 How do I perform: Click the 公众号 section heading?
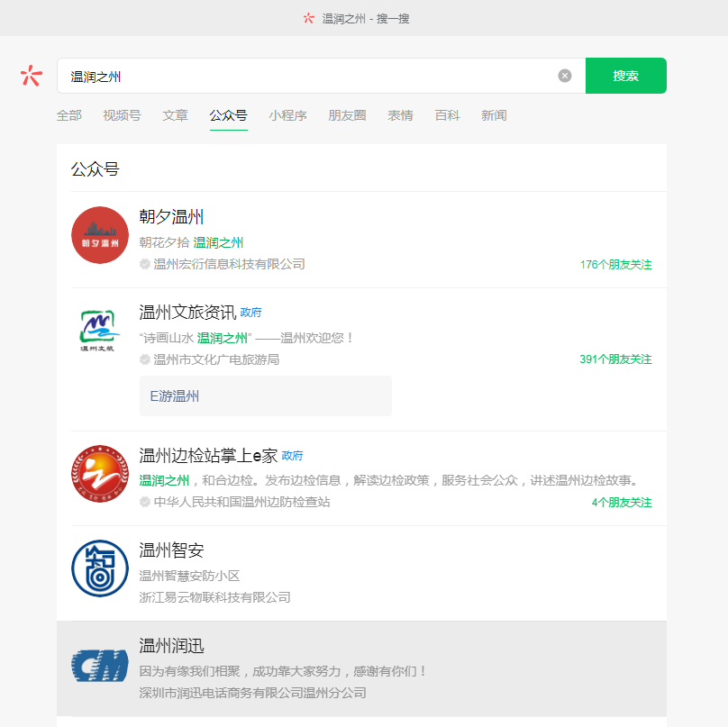[96, 169]
